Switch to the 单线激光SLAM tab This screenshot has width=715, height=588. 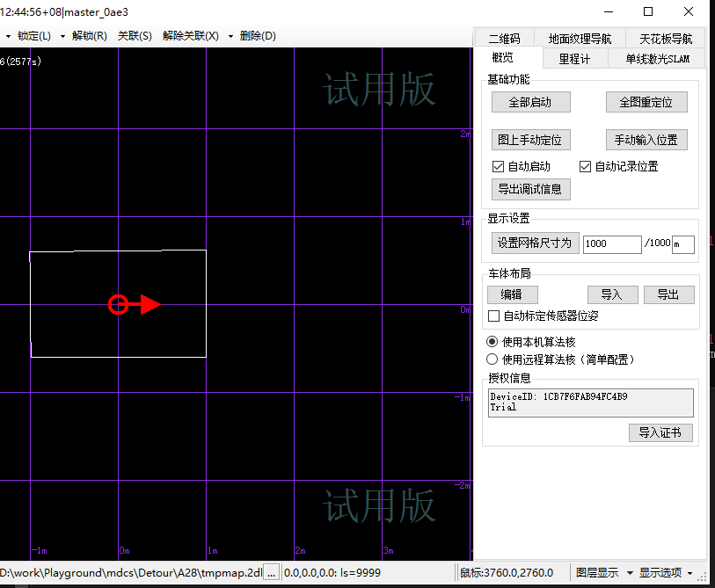pyautogui.click(x=664, y=59)
